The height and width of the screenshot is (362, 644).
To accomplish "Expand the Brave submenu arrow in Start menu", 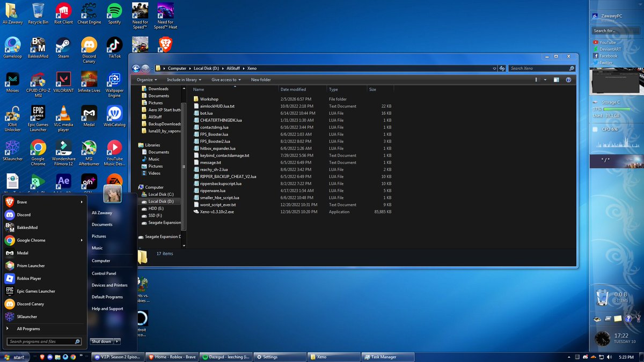I will (82, 202).
